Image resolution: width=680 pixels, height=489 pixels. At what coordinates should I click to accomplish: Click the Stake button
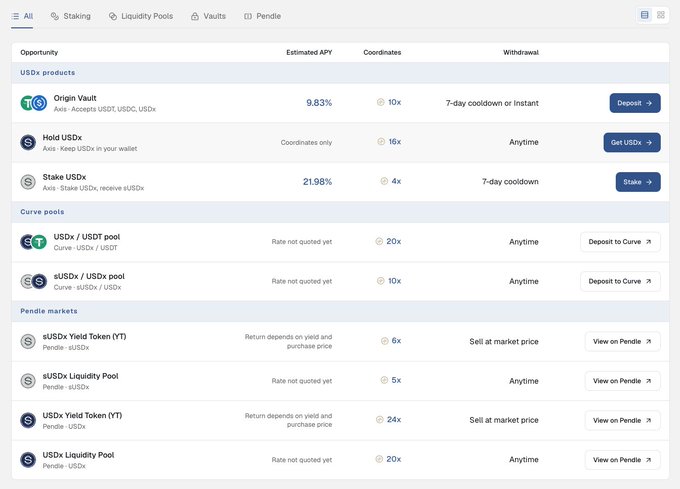point(638,182)
